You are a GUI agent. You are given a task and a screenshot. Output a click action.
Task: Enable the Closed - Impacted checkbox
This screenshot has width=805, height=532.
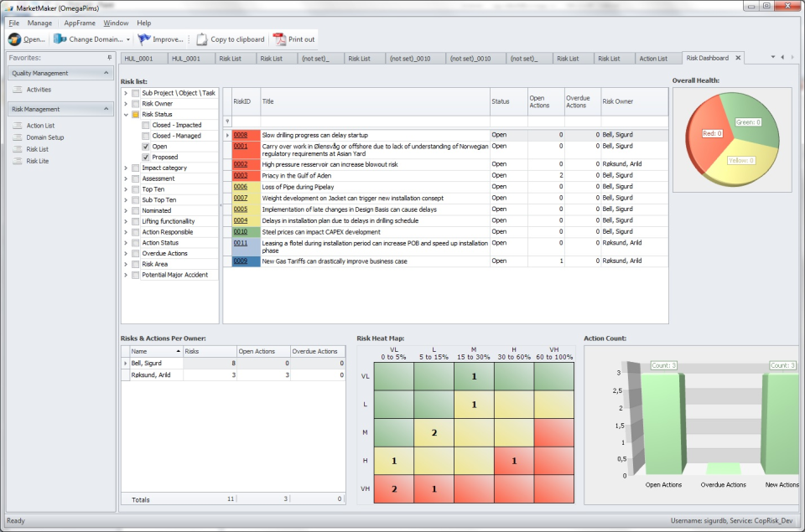(x=146, y=125)
